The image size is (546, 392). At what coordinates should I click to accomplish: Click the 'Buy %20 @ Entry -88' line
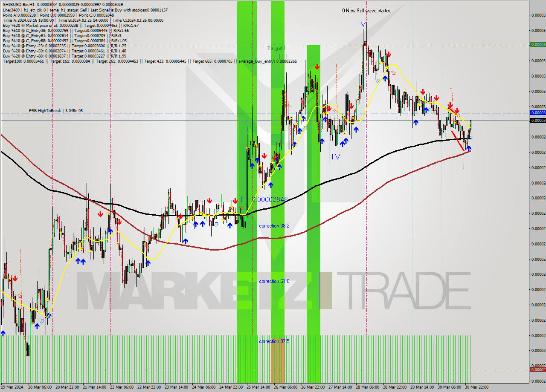click(x=64, y=56)
